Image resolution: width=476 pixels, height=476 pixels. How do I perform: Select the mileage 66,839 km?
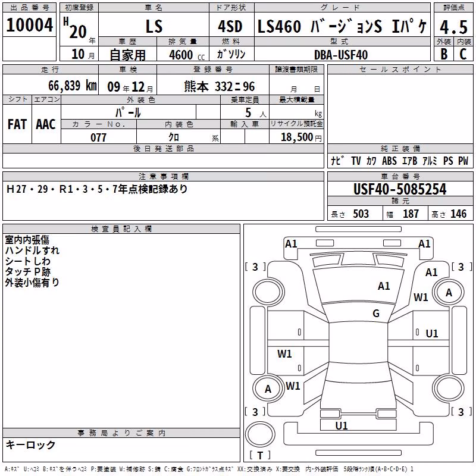tap(72, 86)
